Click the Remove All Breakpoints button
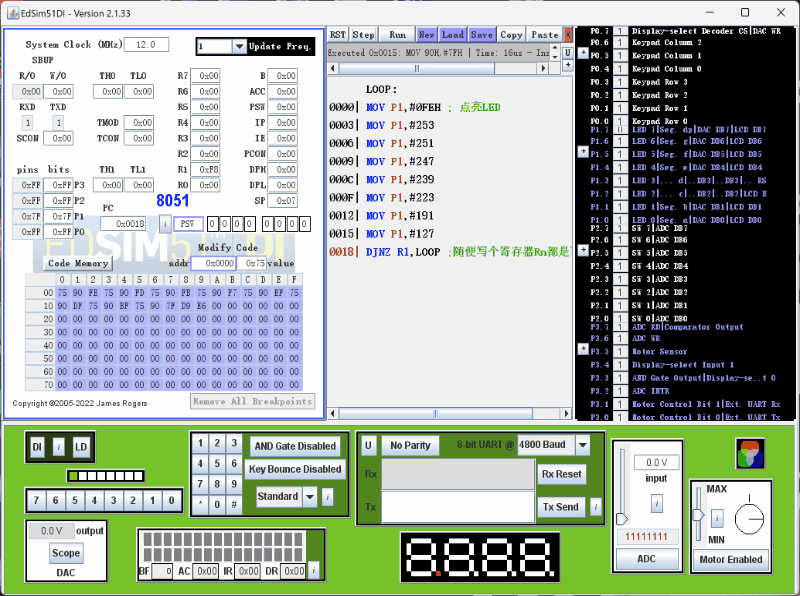The image size is (800, 596). point(253,402)
